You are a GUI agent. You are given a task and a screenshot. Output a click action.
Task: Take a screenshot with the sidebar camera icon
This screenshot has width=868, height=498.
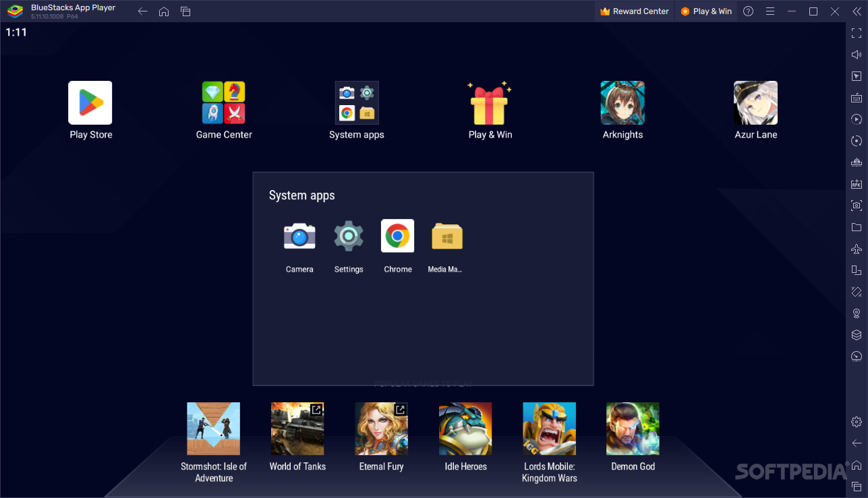pyautogui.click(x=857, y=206)
